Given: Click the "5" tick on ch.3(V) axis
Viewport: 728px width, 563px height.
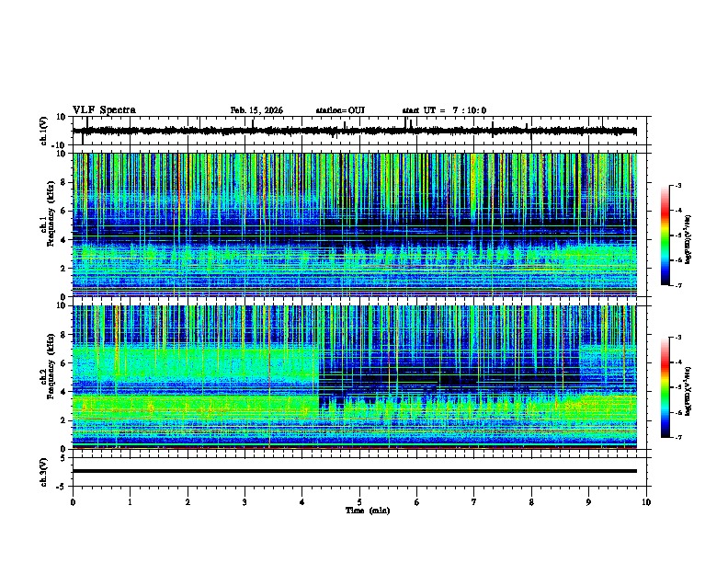Looking at the screenshot, I should click(64, 458).
